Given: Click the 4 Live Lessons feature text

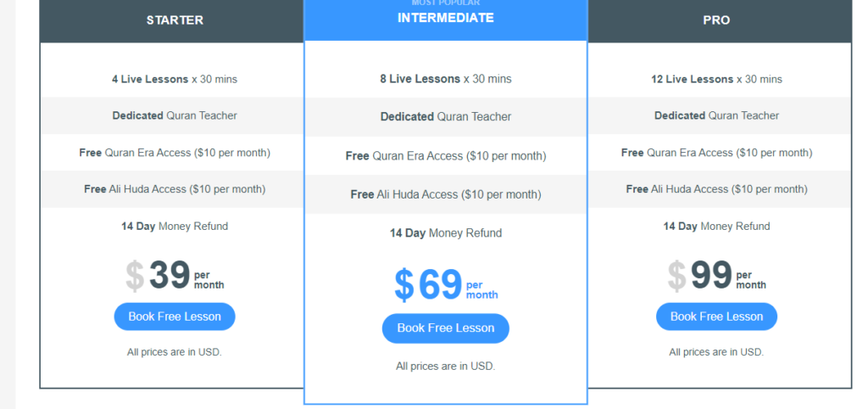Looking at the screenshot, I should click(x=175, y=79).
